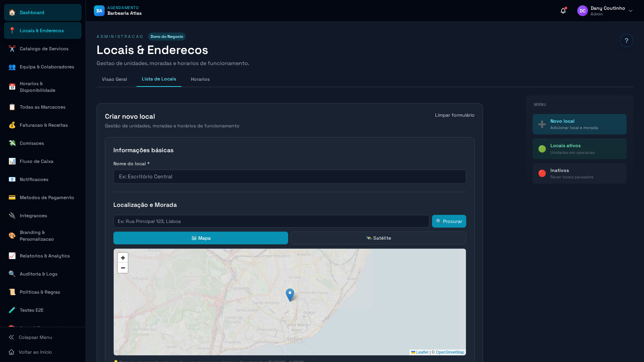Click the Procurar button
Viewport: 644px width, 362px height.
449,221
